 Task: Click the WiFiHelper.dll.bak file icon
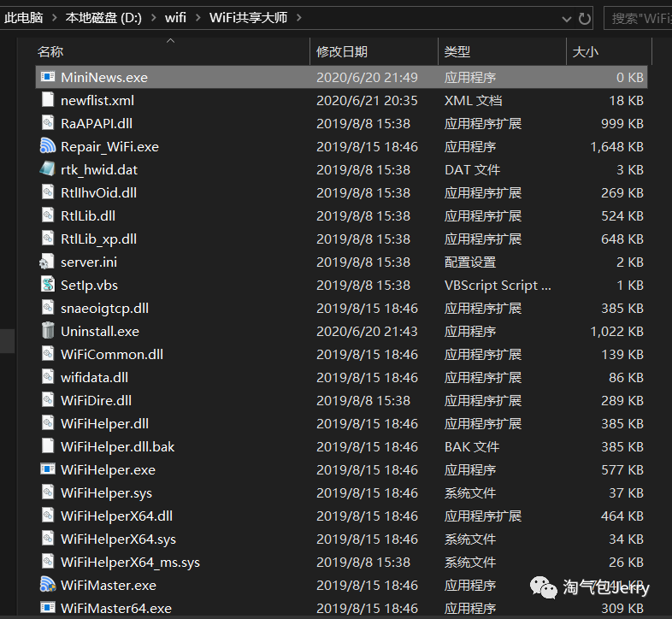pos(48,445)
